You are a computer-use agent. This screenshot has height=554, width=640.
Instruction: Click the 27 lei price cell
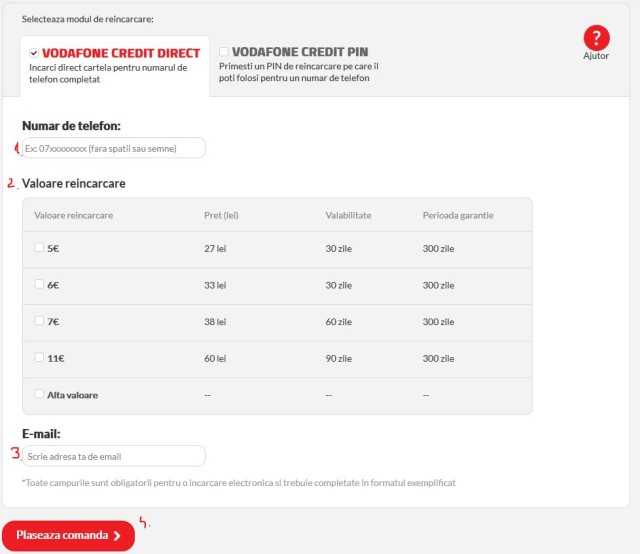[x=216, y=248]
